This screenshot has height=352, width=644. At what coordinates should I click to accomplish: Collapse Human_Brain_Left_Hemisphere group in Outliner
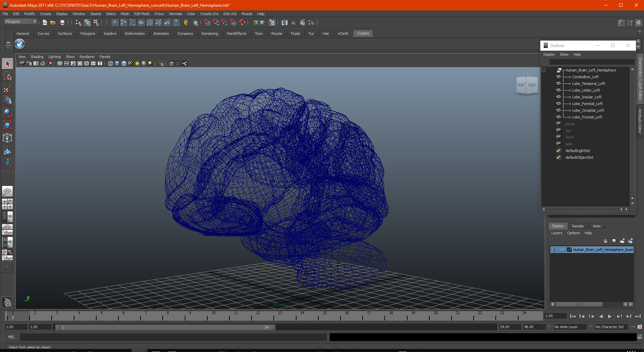pyautogui.click(x=544, y=70)
